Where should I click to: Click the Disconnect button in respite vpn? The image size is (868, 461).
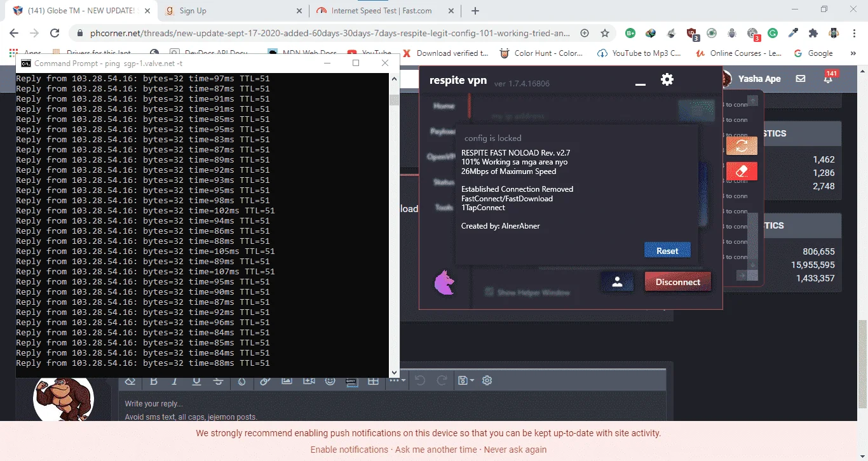point(678,282)
